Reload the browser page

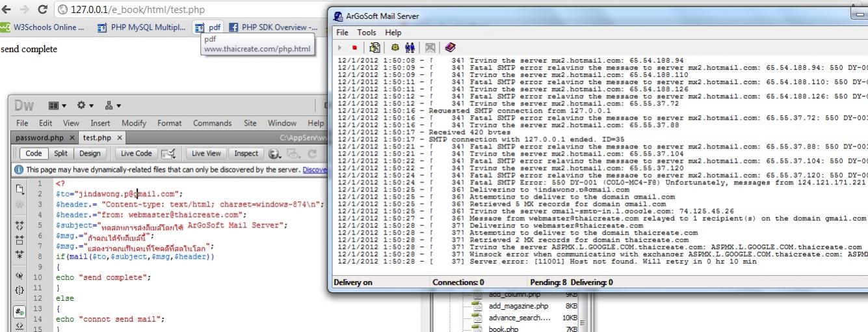tap(43, 10)
